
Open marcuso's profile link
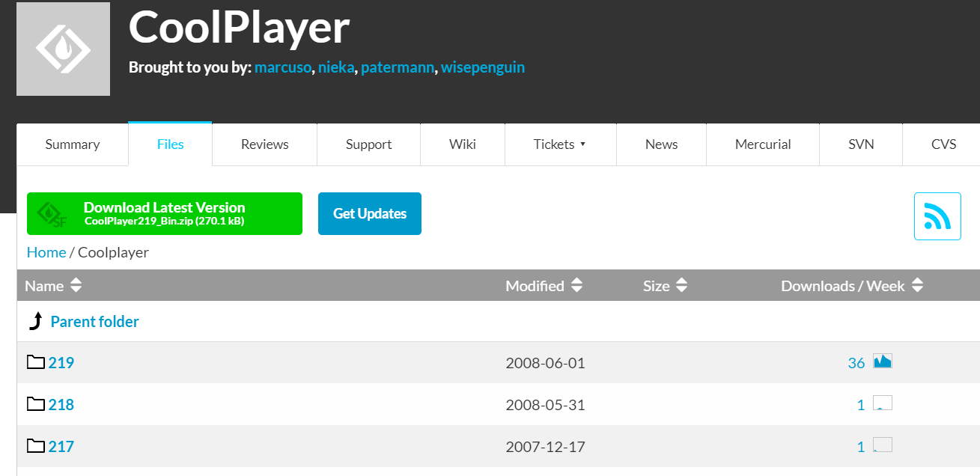tap(282, 67)
